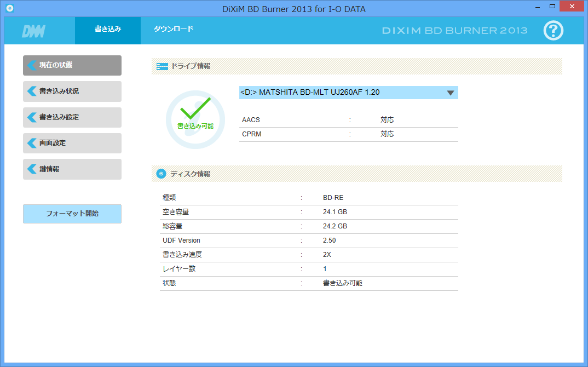
Task: Switch to the ダウンロード tab
Action: point(174,29)
